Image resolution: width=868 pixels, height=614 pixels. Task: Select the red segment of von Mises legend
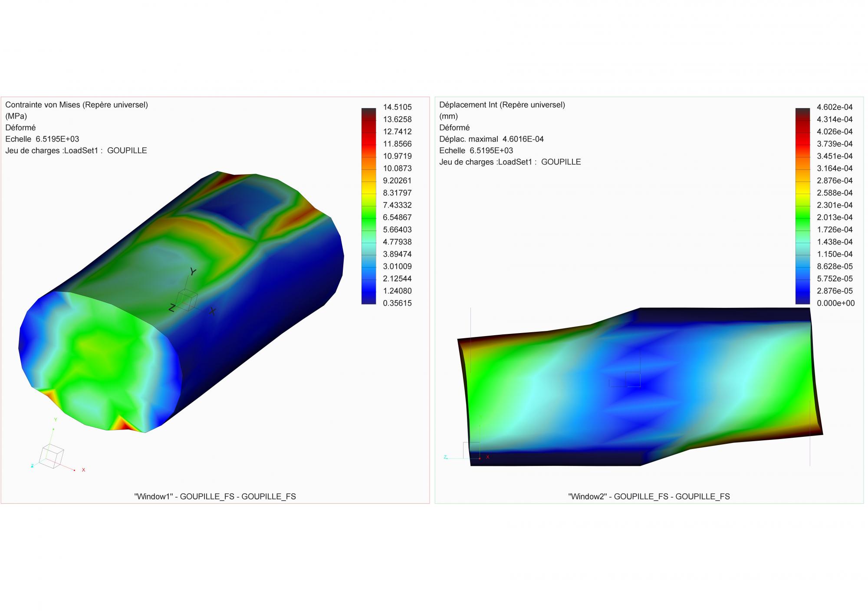coord(368,139)
